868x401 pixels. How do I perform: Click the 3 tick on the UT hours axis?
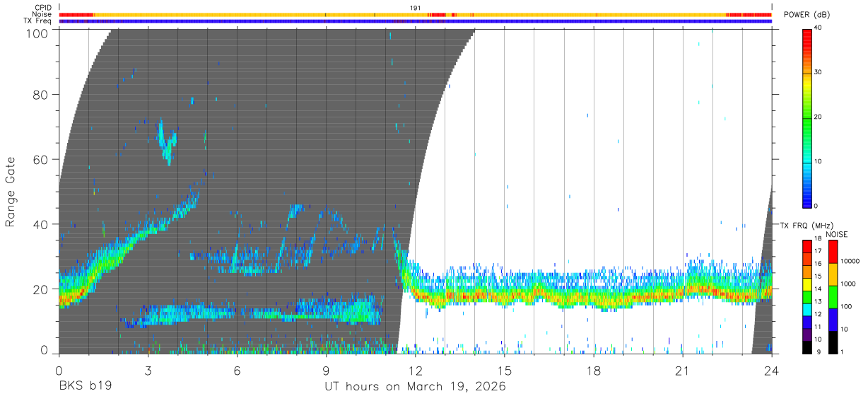(x=148, y=370)
